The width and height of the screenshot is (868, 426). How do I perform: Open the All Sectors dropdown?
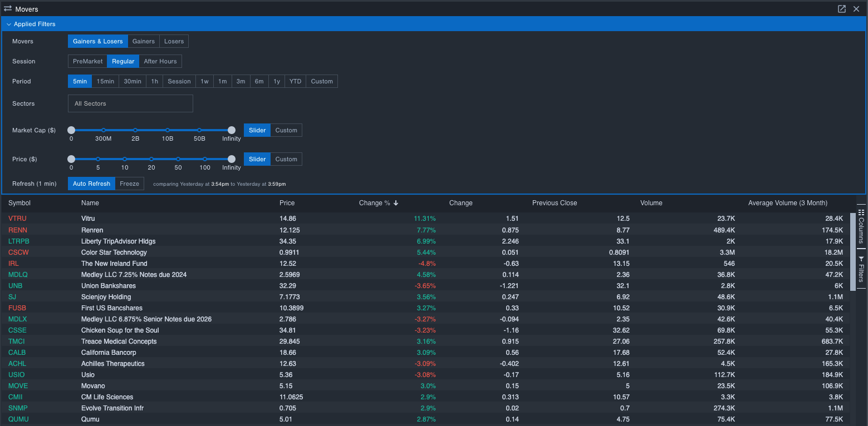130,103
